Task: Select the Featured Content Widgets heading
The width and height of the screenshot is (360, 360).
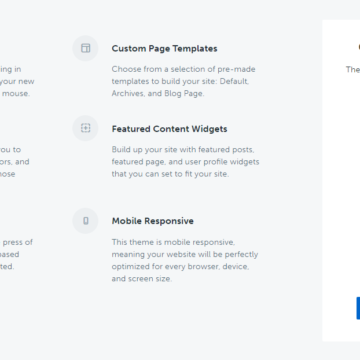Action: pos(169,129)
